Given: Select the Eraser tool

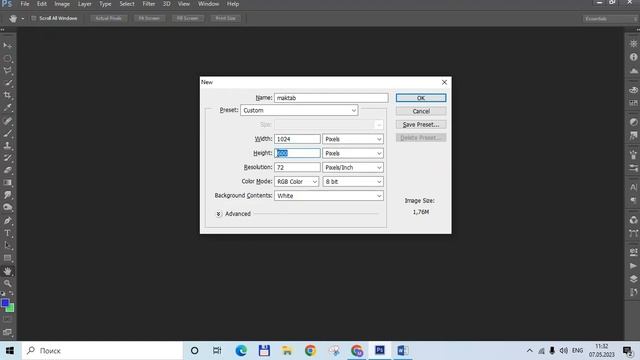Looking at the screenshot, I should 7,170.
